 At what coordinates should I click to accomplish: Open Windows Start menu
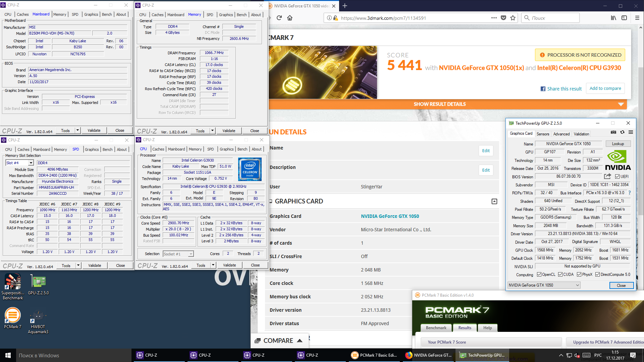tap(8, 355)
